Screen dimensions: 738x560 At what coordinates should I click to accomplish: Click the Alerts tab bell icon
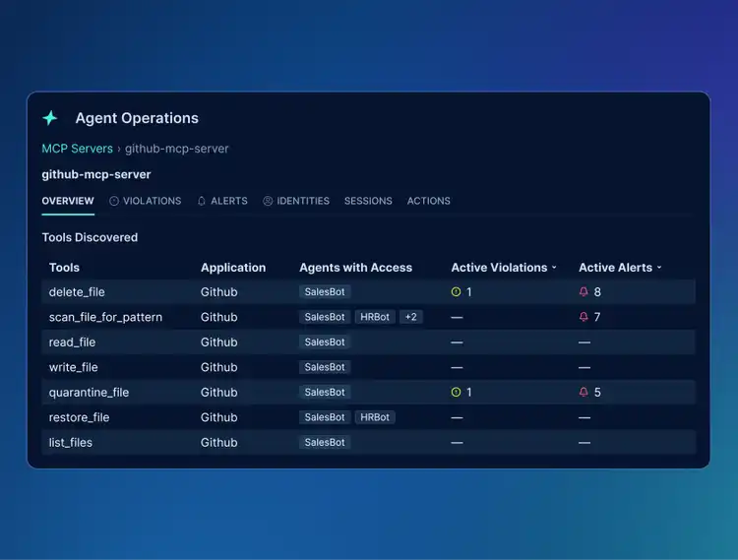(202, 201)
